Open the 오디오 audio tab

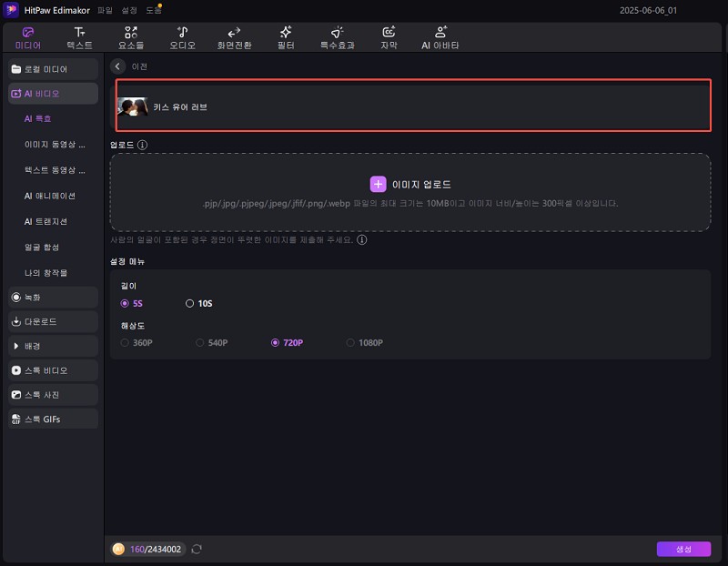[183, 38]
